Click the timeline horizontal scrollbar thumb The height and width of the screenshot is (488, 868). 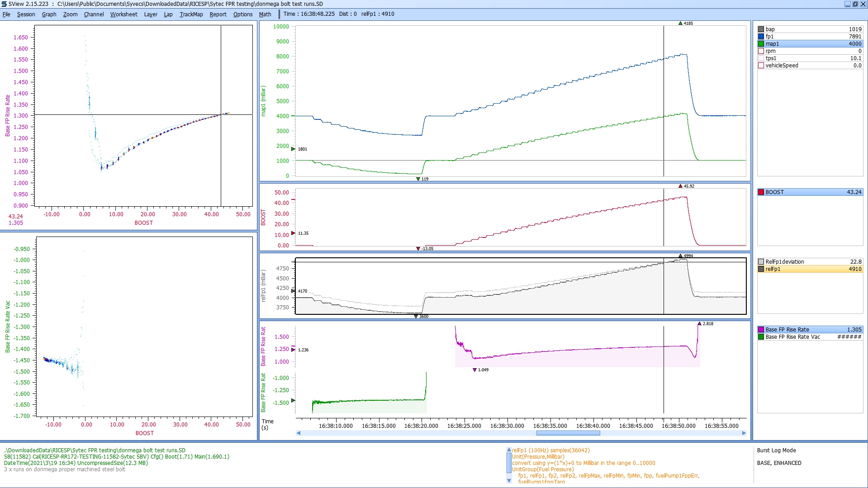tap(568, 433)
